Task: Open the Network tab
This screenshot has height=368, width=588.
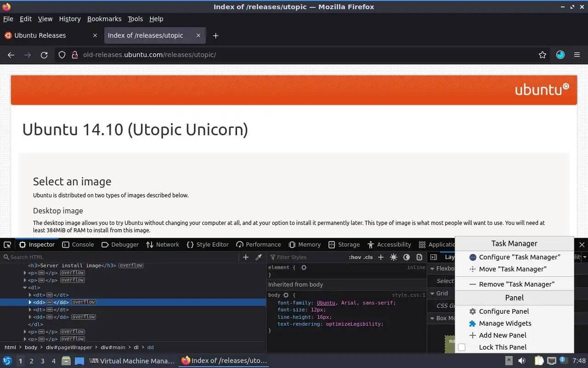Action: 163,245
